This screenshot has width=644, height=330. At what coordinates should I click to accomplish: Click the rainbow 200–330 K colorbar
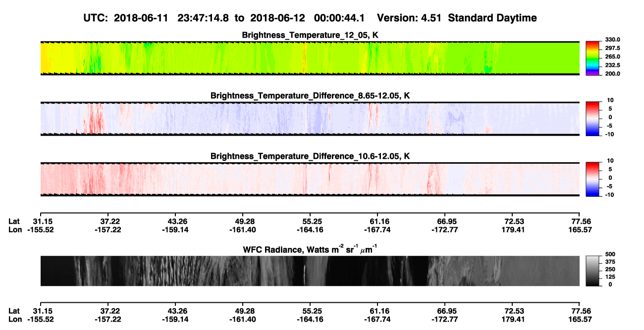pos(592,57)
